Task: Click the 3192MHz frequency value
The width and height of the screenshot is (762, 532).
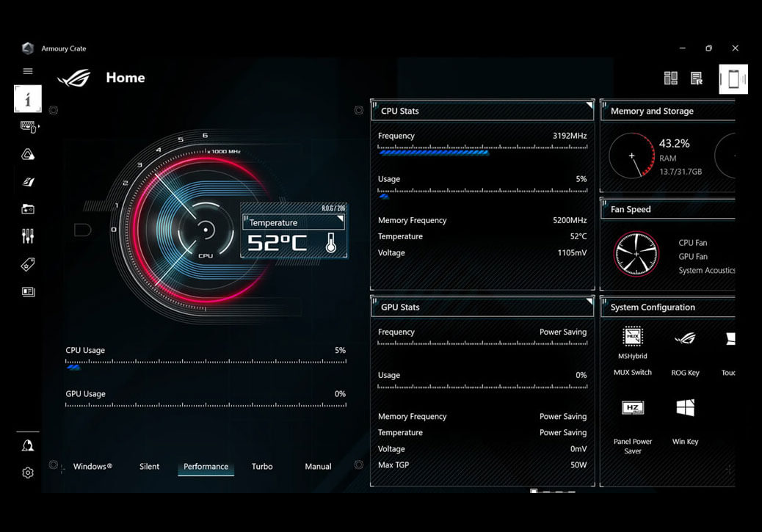Action: click(570, 136)
